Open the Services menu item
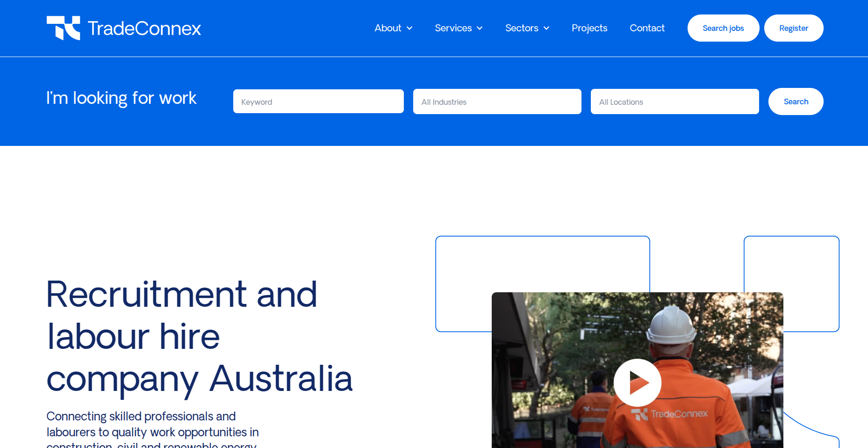The width and height of the screenshot is (868, 448). 453,28
